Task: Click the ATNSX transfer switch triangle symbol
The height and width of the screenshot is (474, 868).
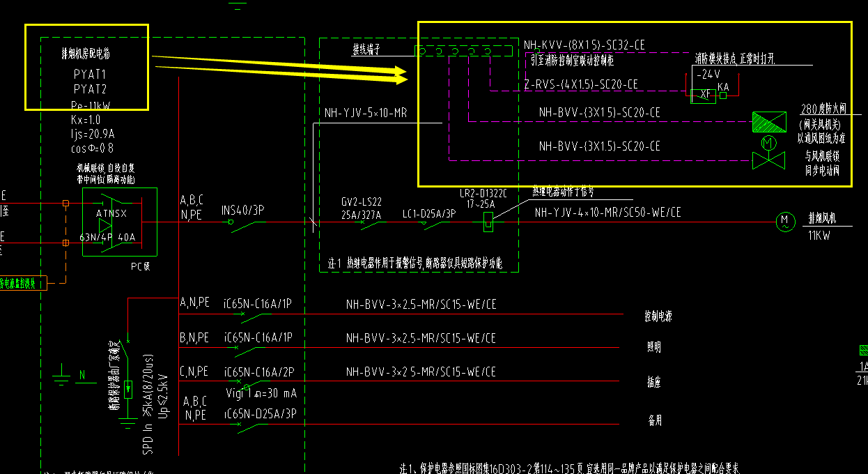Action: click(x=105, y=225)
